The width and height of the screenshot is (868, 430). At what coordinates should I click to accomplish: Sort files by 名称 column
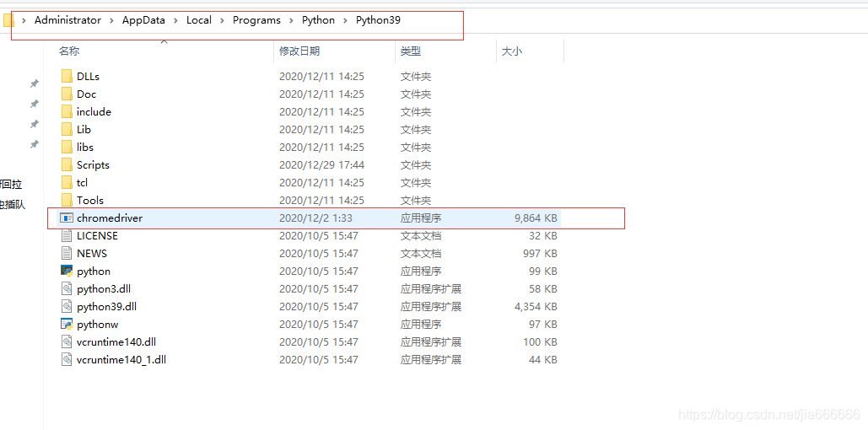tap(69, 51)
